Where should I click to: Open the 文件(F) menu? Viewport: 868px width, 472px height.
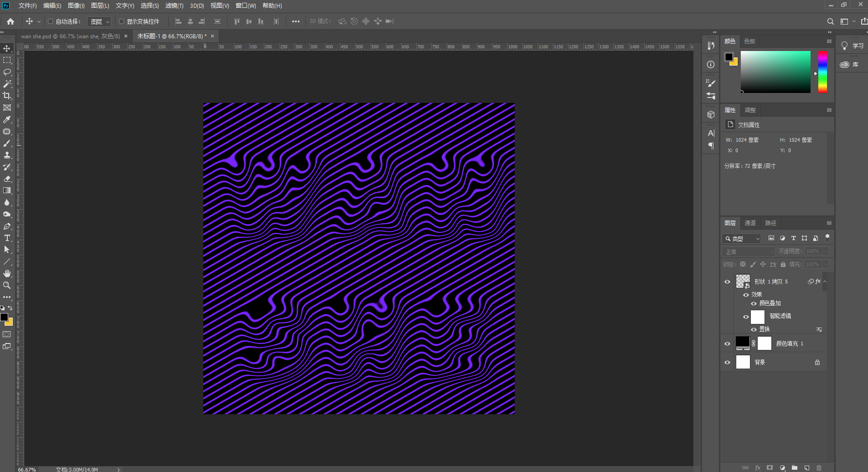(27, 5)
